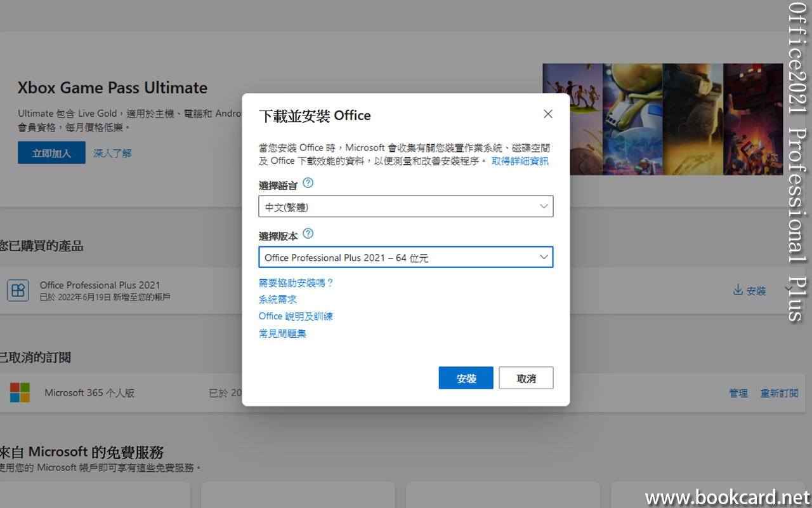Click the 安裝 button in dialog
Image resolution: width=812 pixels, height=508 pixels.
click(466, 378)
